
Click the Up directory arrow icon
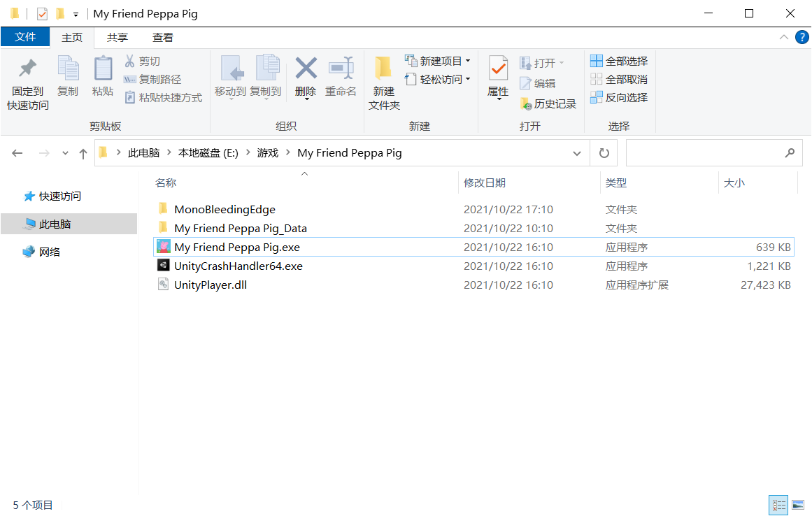point(83,153)
